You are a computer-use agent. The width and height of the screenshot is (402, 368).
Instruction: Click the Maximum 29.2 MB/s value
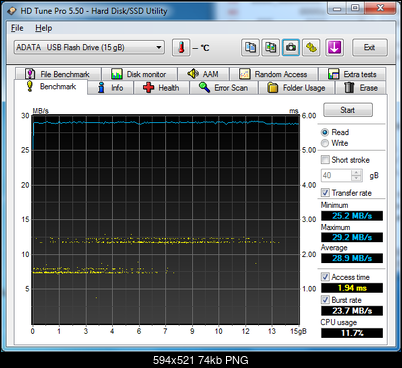point(352,237)
